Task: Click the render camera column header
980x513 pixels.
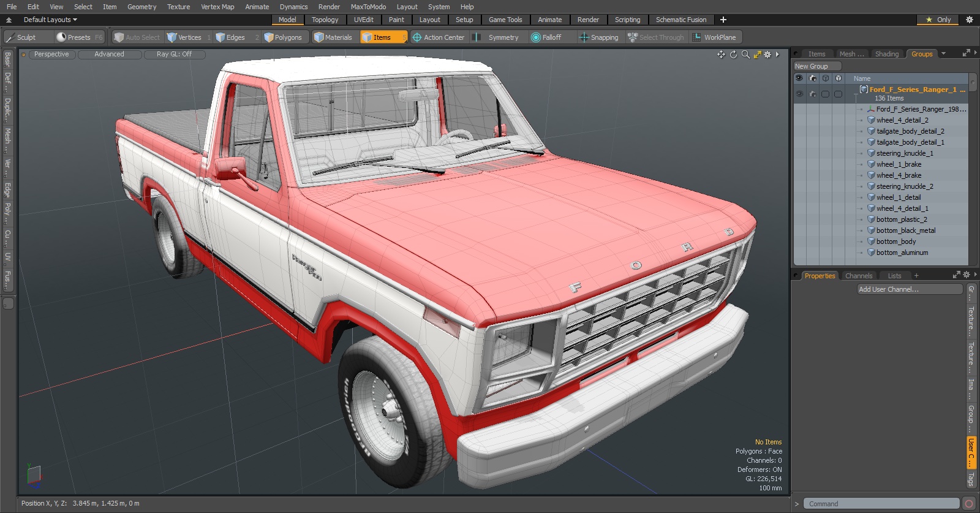Action: tap(813, 78)
